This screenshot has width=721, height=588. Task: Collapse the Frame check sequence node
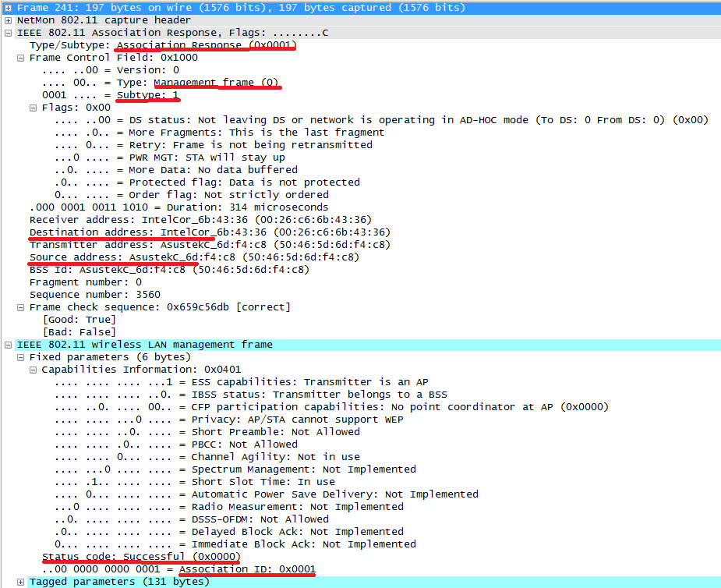21,307
